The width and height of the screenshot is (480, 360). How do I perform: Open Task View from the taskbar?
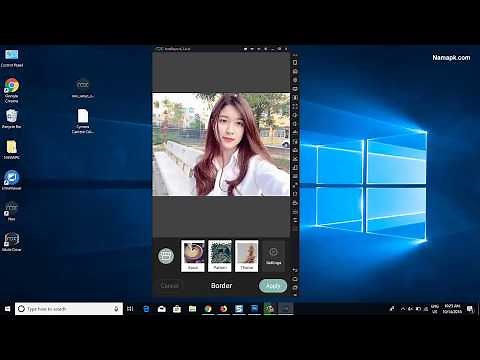point(130,309)
